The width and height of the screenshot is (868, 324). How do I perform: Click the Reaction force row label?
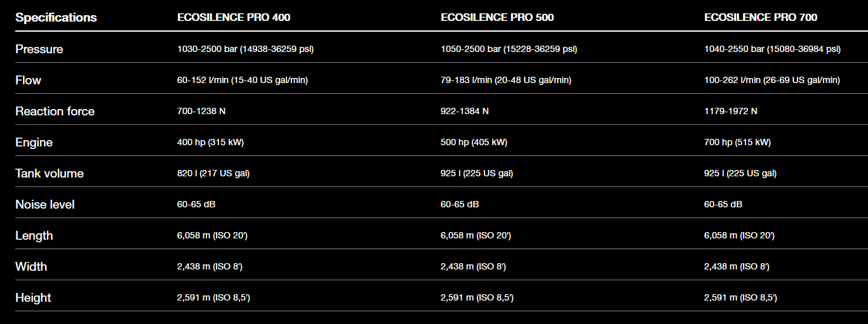click(x=55, y=112)
